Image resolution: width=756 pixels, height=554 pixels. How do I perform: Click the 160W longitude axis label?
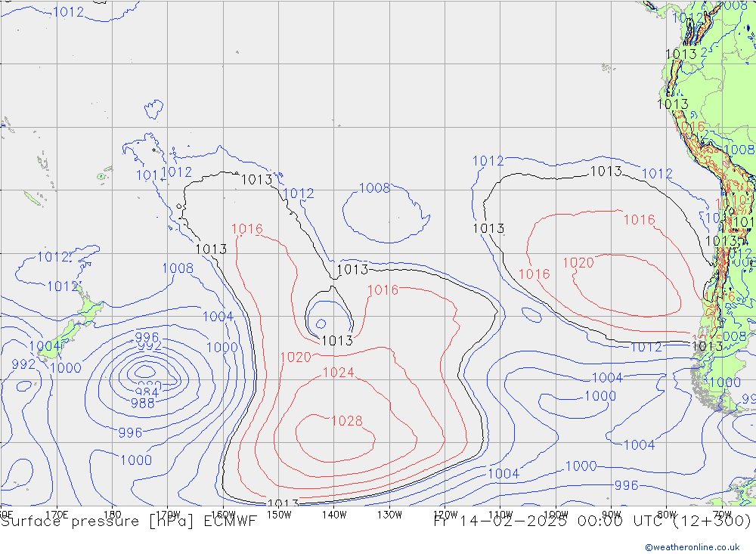pos(223,514)
